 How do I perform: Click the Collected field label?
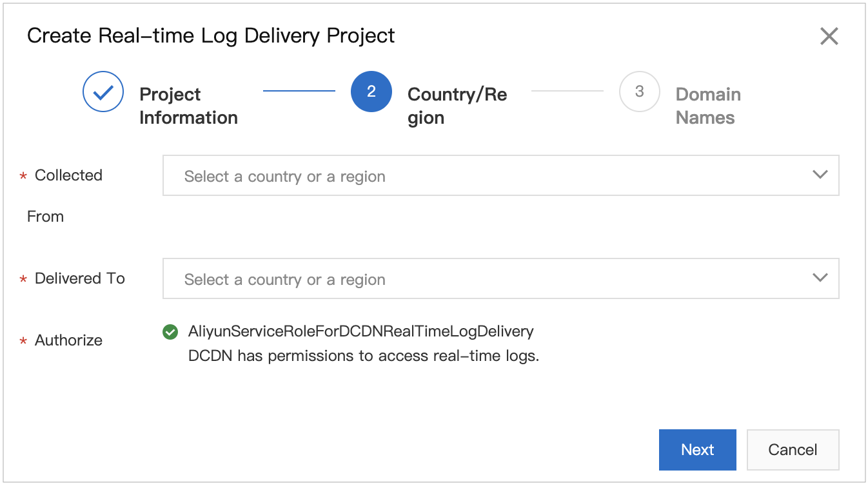[68, 175]
